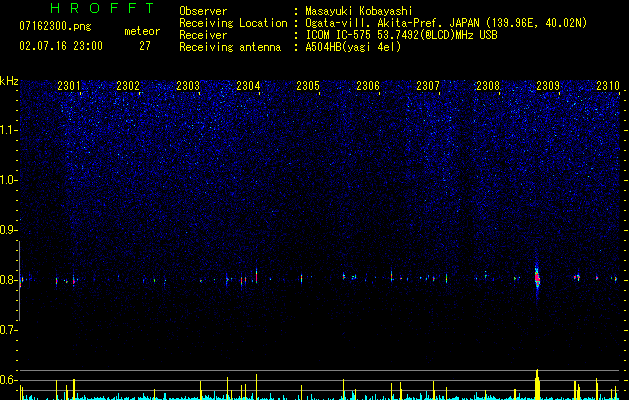The image size is (629, 400).
Task: Click the 2308 time marker
Action: pos(488,86)
